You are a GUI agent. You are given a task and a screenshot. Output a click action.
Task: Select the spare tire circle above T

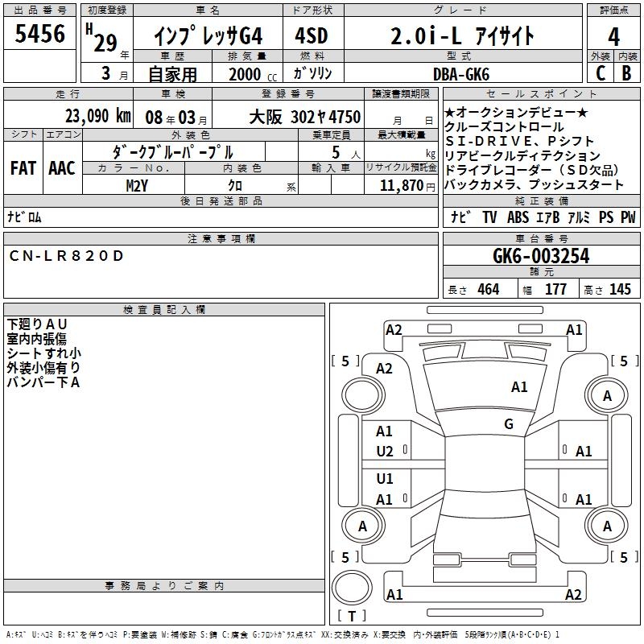(x=352, y=587)
